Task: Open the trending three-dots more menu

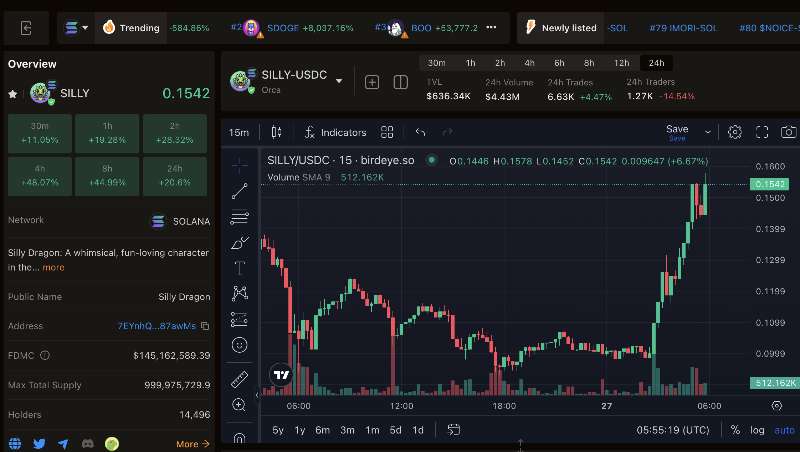Action: click(491, 27)
